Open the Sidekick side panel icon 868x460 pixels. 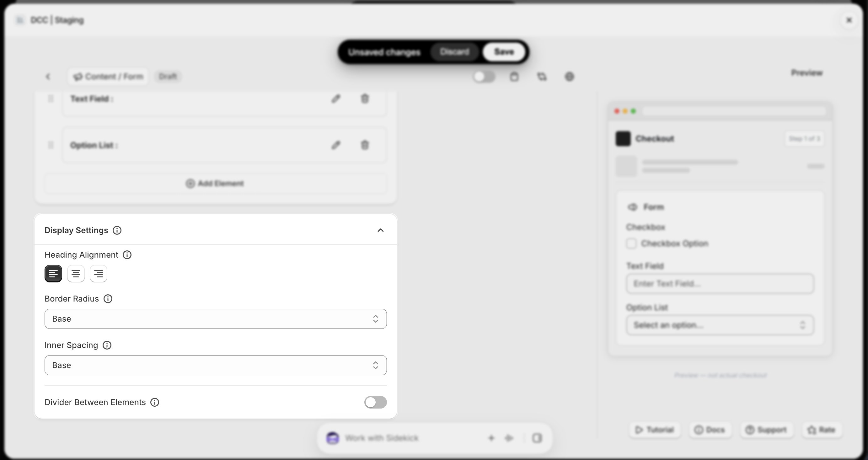tap(537, 438)
